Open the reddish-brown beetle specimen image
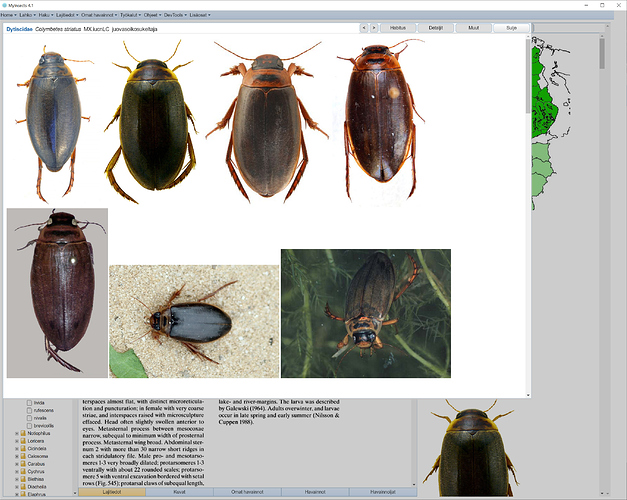 380,120
